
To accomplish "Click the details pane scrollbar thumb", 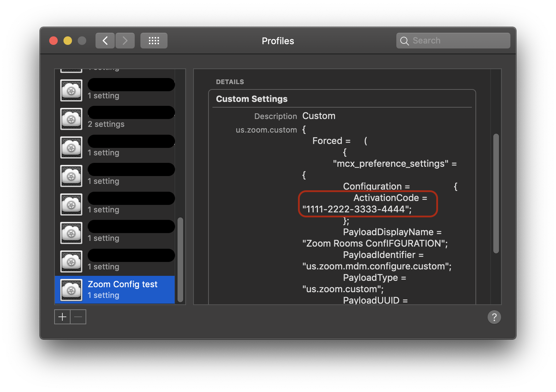I will [x=496, y=193].
